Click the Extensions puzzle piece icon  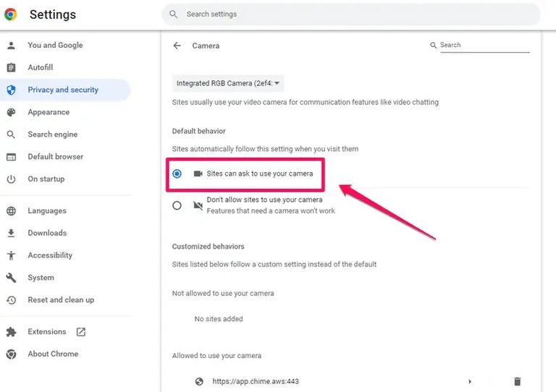coord(12,332)
